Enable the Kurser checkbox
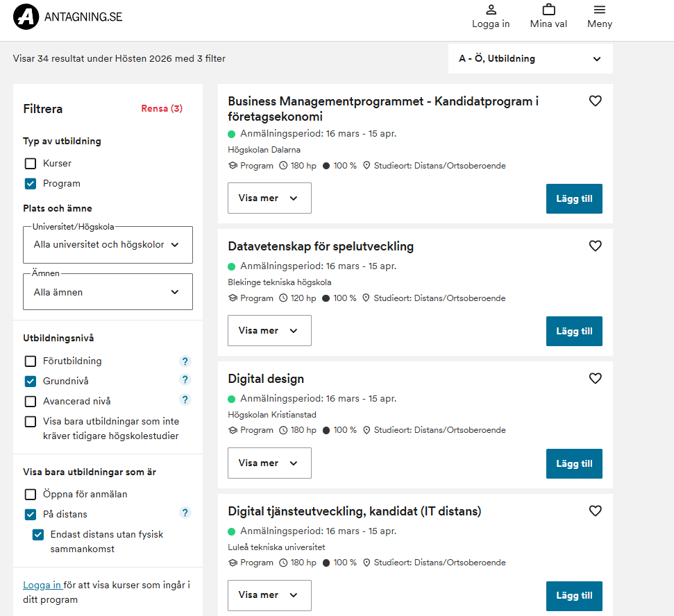Image resolution: width=674 pixels, height=616 pixels. coord(31,164)
